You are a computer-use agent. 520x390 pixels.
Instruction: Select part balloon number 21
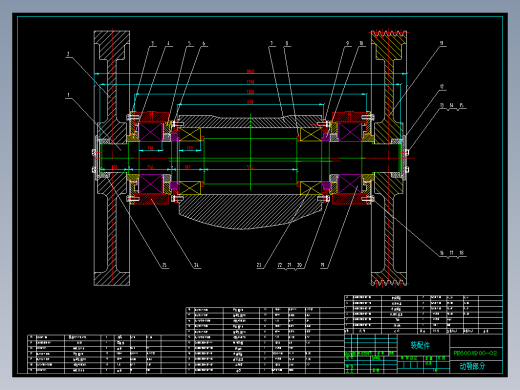(x=289, y=265)
